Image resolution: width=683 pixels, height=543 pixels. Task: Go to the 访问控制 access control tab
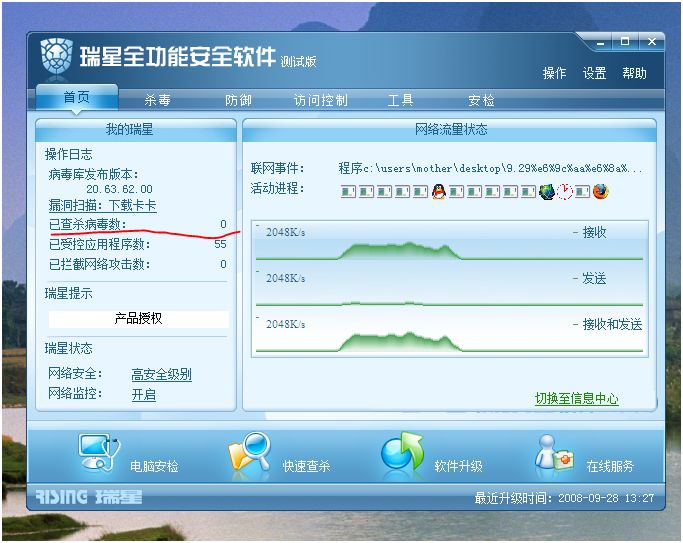(x=321, y=101)
